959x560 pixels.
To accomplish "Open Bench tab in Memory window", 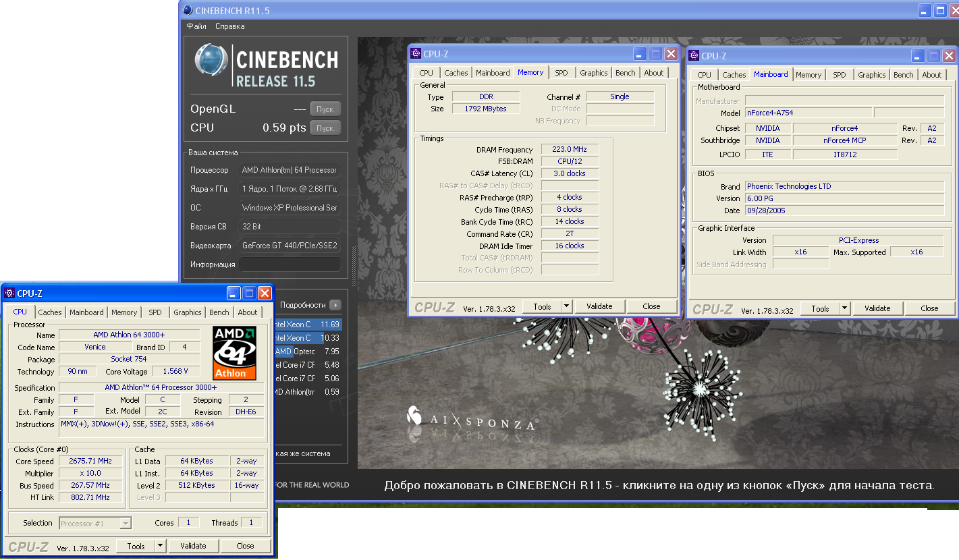I will tap(626, 73).
